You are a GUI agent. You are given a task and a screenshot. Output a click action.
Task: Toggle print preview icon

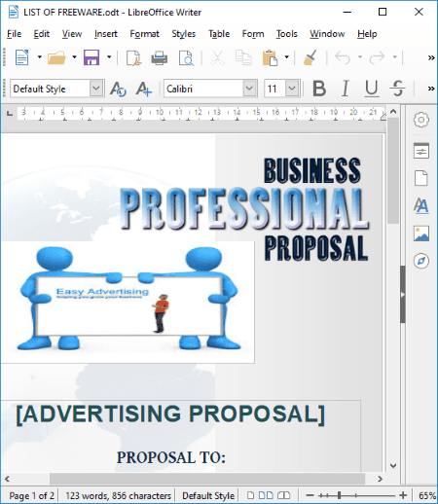pos(186,58)
